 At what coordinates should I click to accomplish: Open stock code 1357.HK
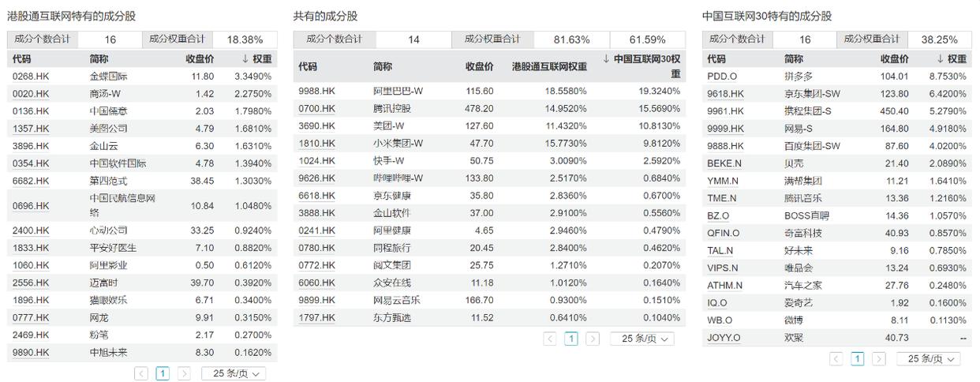click(x=31, y=129)
